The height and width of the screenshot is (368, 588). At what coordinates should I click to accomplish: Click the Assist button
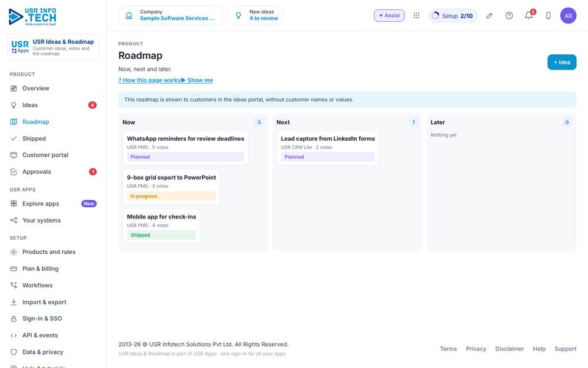pos(389,15)
